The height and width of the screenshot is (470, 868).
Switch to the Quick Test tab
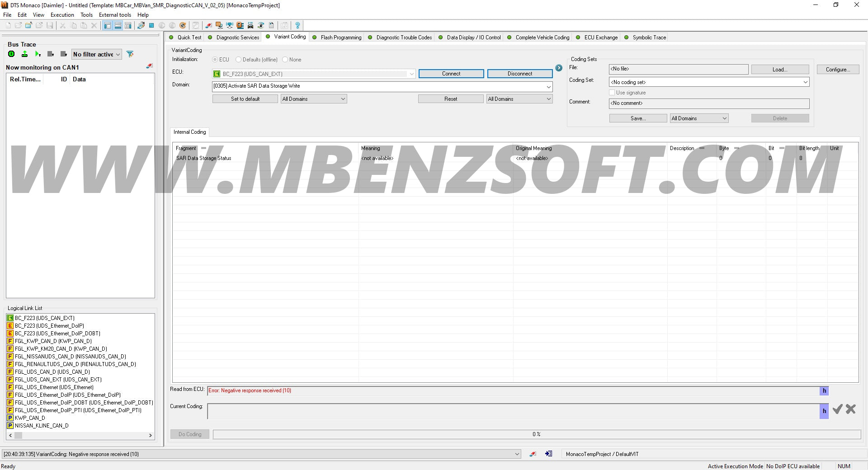coord(185,38)
